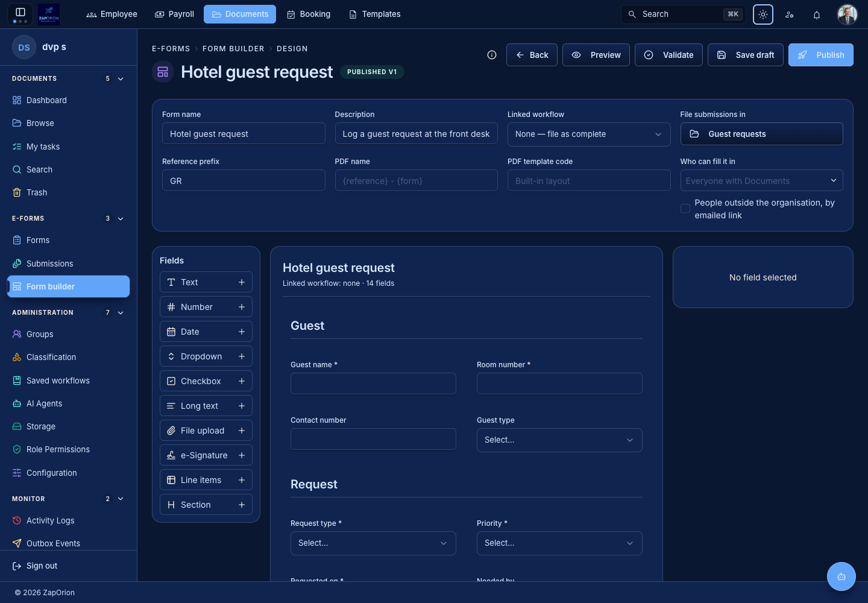Viewport: 868px width, 603px height.
Task: Click the Publish button
Action: click(x=821, y=55)
